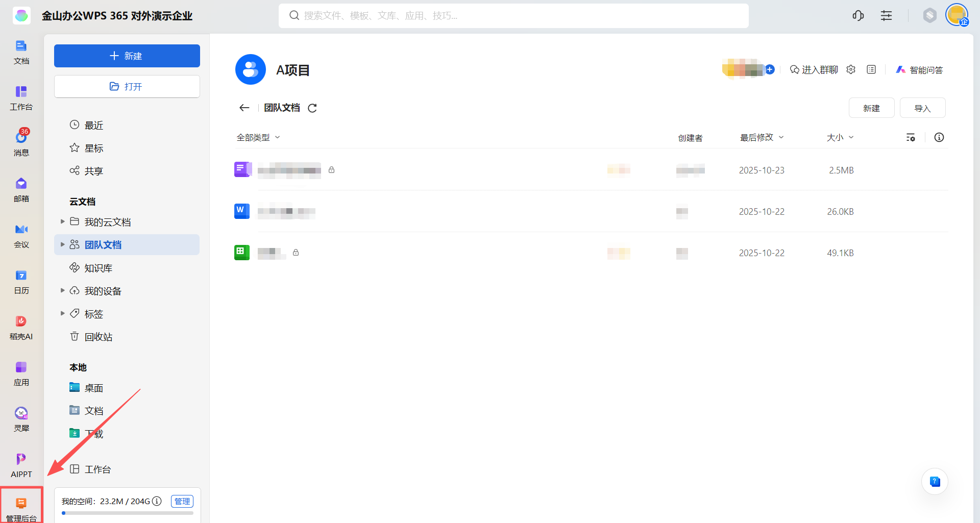Click the WPS logo at top left

pos(21,16)
